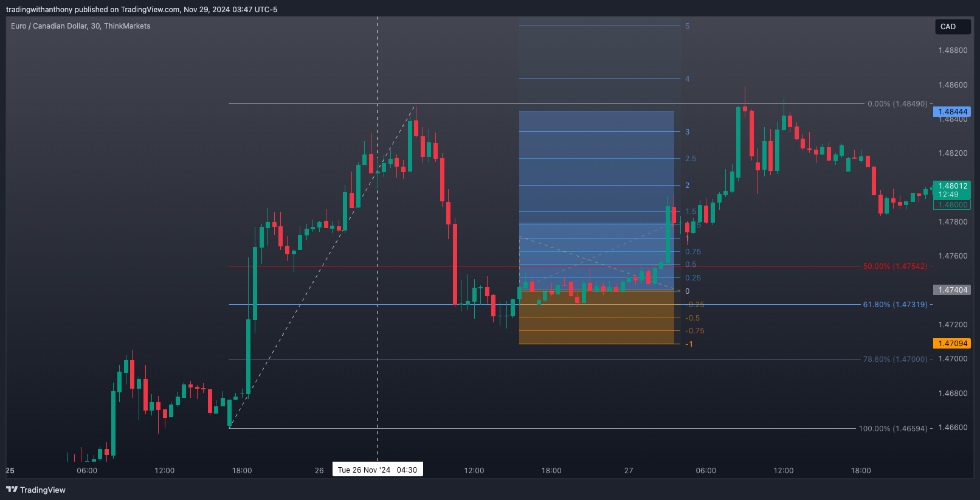
Task: Click the green 1.48012 current price label
Action: [952, 190]
